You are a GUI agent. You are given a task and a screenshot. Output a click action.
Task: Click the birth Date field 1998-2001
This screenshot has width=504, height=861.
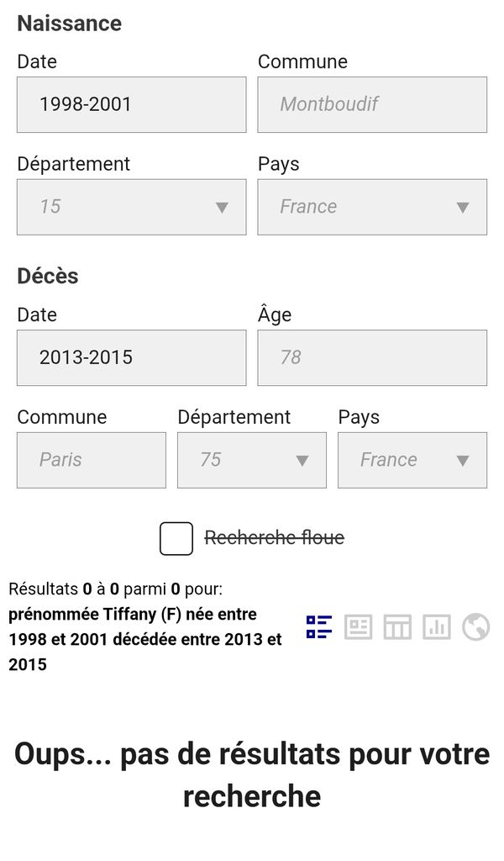(x=132, y=104)
